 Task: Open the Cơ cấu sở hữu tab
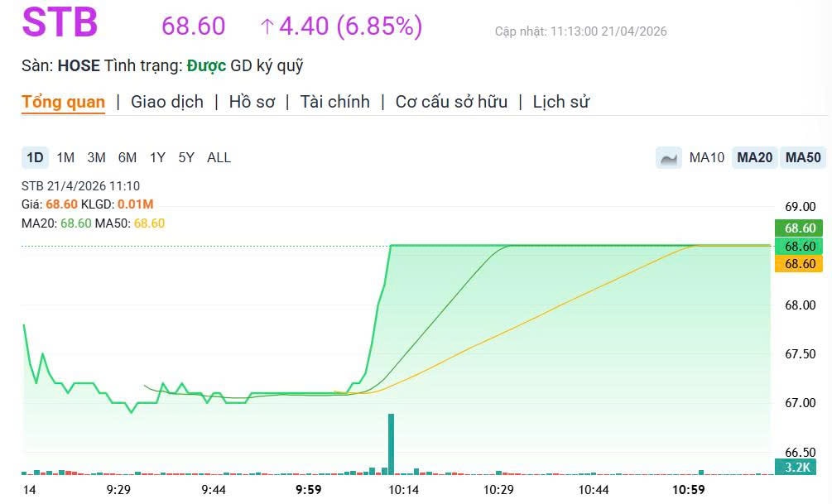pos(451,102)
